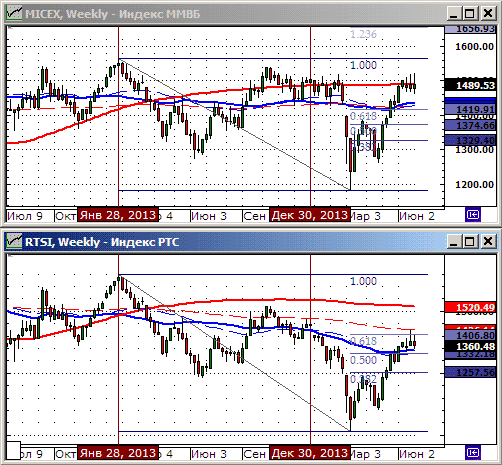The height and width of the screenshot is (465, 502).
Task: Click the Мар 3 time axis label in RTSI
Action: (366, 454)
